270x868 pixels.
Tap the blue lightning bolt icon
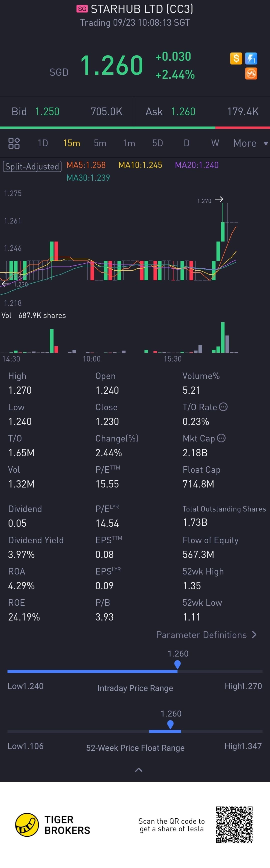pos(251,58)
